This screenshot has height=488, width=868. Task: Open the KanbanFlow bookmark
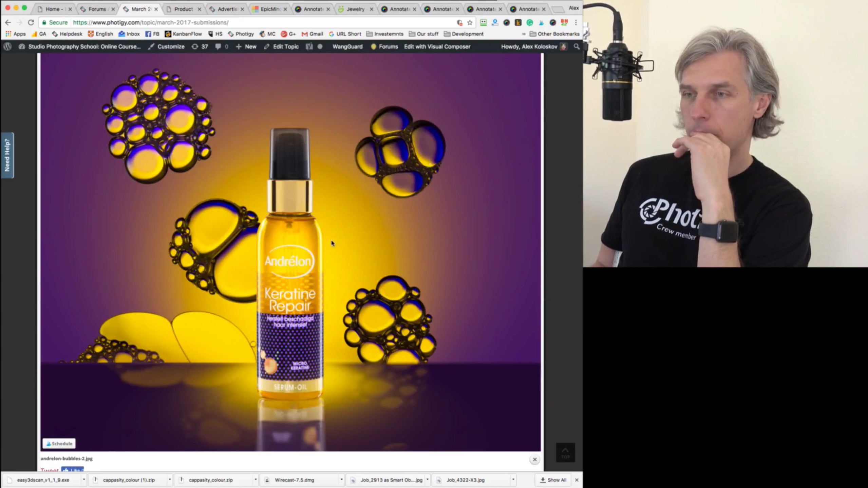tap(183, 34)
